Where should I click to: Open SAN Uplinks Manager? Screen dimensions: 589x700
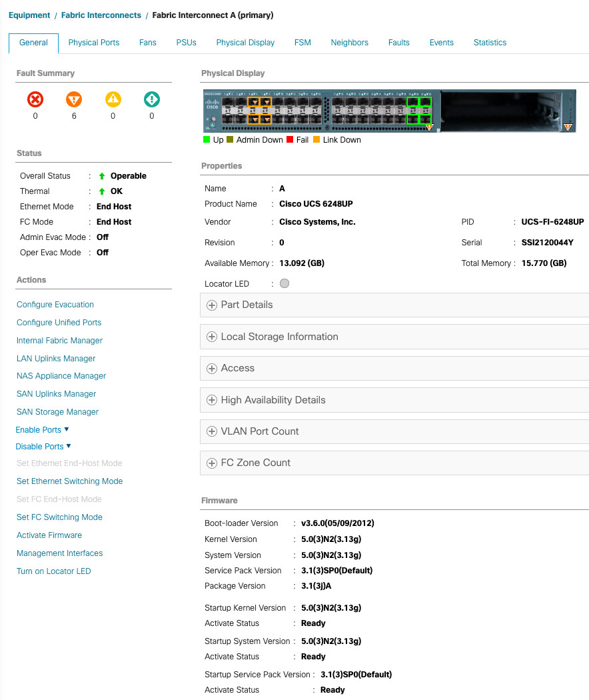click(56, 394)
